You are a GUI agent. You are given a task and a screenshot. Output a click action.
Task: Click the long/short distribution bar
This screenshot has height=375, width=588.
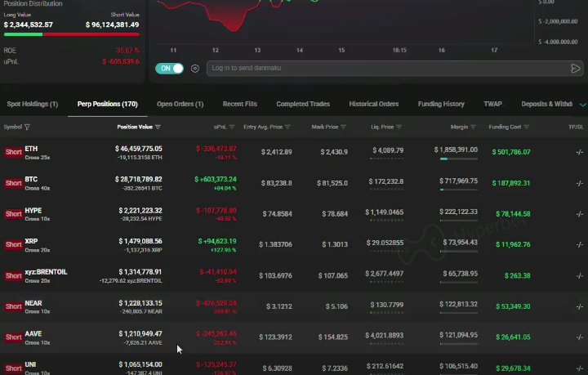(72, 34)
